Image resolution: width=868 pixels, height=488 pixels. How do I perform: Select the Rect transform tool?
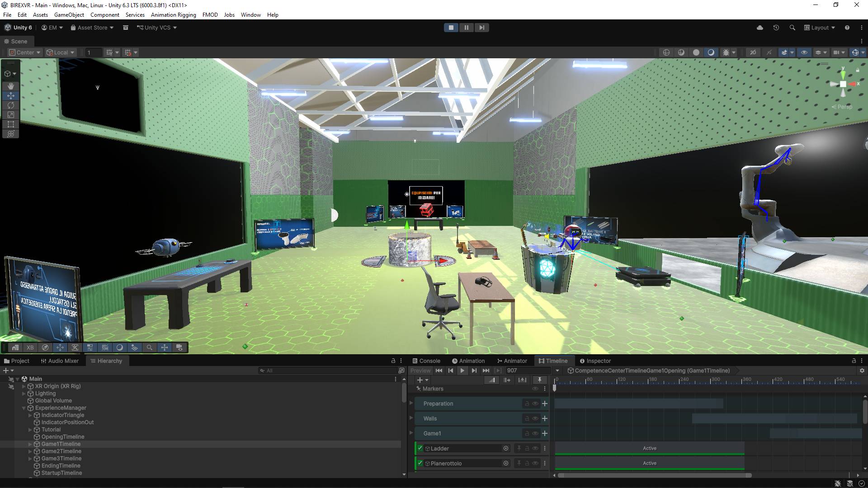pos(11,124)
